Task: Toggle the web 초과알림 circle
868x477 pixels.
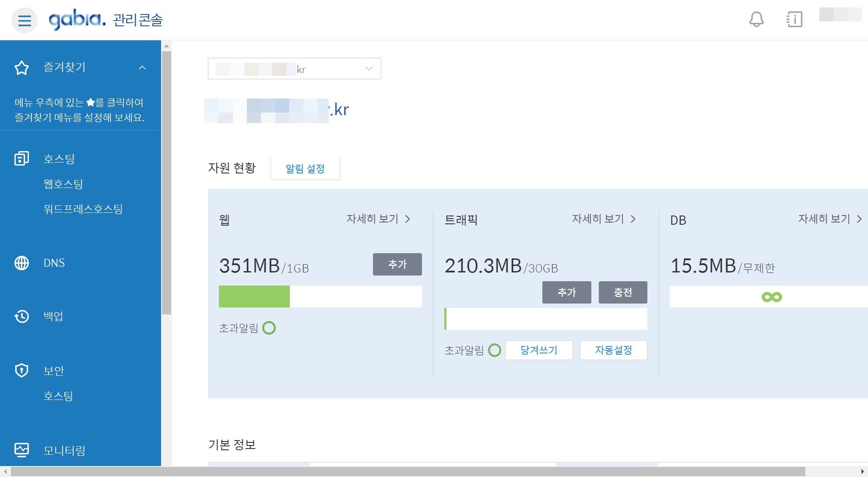Action: click(269, 328)
